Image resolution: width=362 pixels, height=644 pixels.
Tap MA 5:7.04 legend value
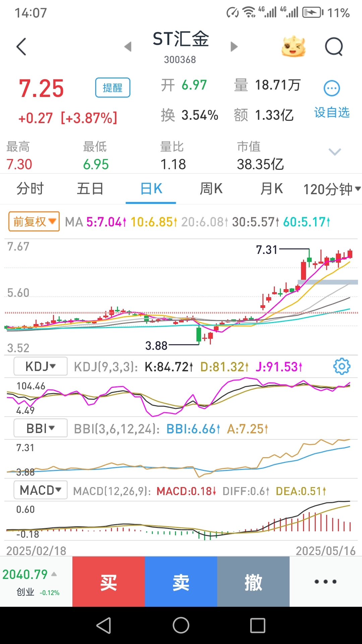(106, 222)
